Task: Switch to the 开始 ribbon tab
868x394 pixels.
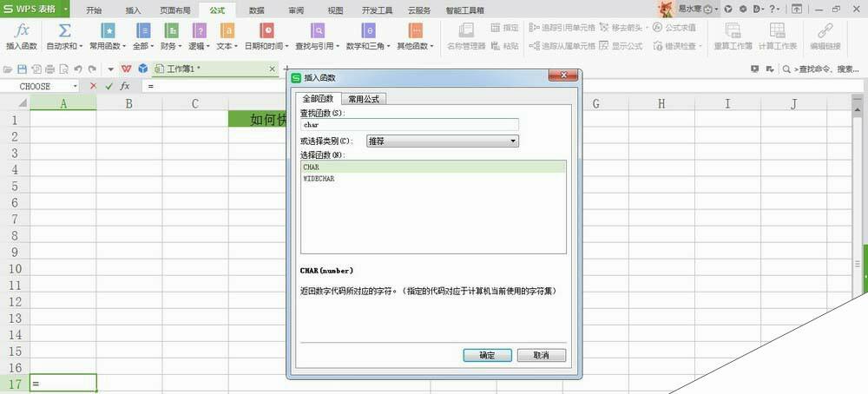Action: click(94, 10)
